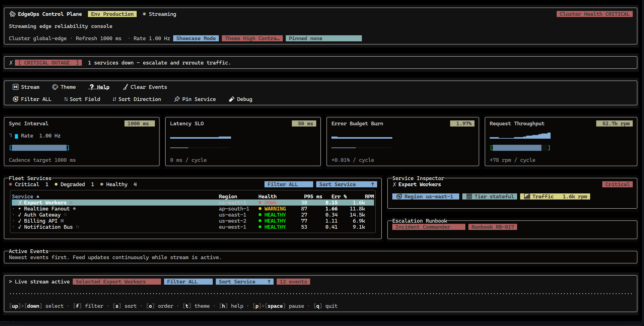
Task: Click the Stream play/pause icon
Action: click(x=16, y=87)
